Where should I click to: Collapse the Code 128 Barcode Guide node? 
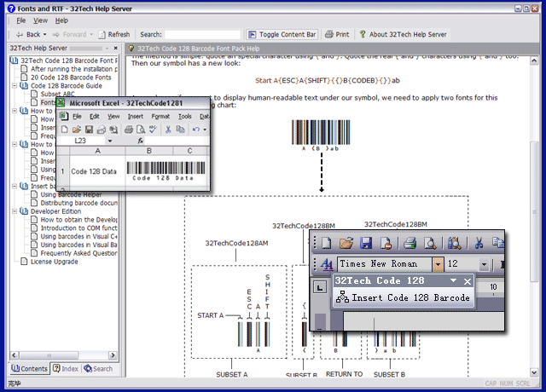[x=15, y=85]
